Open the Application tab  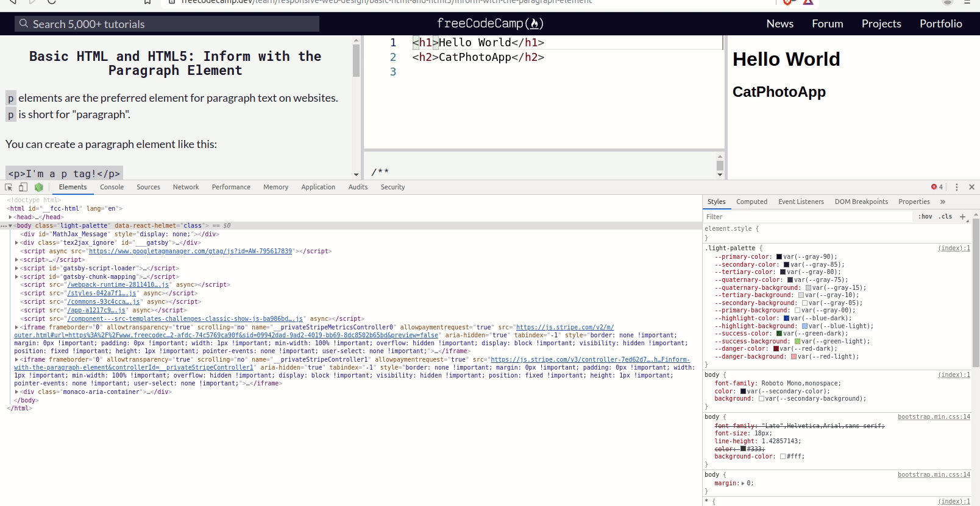coord(318,187)
